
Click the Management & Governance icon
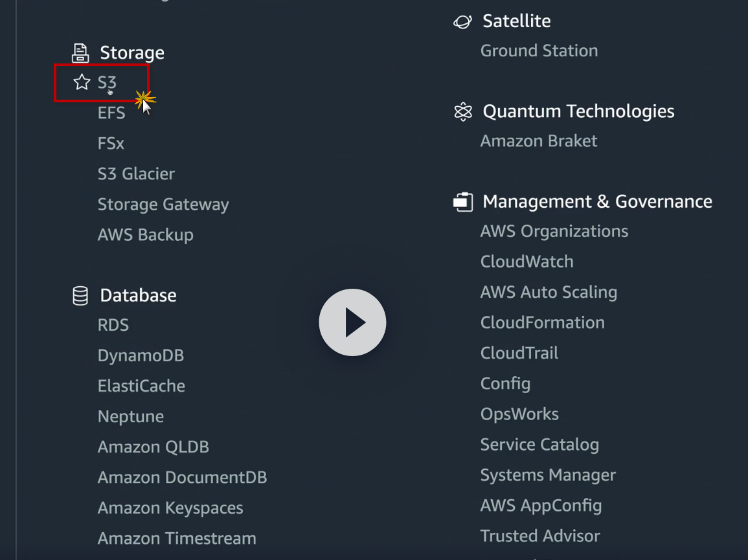(463, 202)
